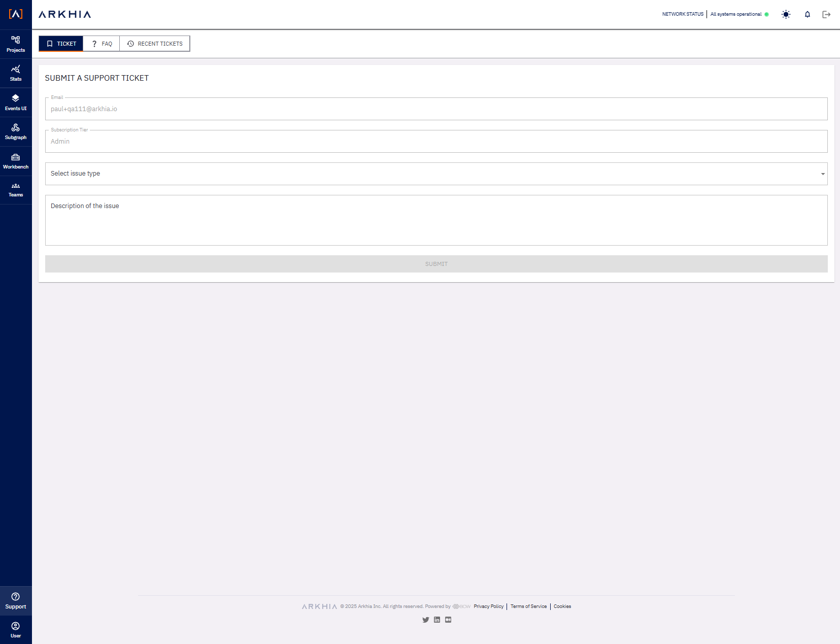Screen dimensions: 840x644
Task: Open Arkhia's LinkedIn page in the footer
Action: (x=437, y=620)
